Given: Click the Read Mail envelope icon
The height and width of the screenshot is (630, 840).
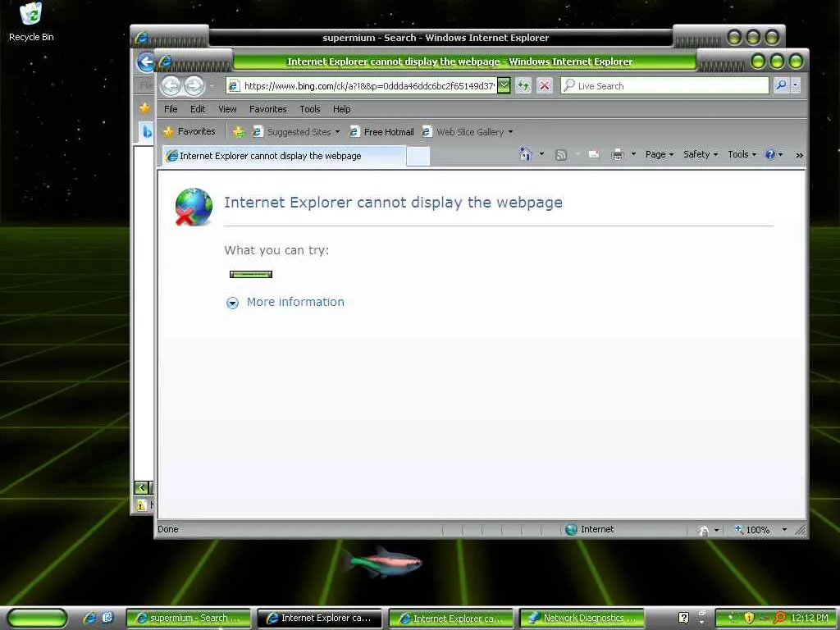Looking at the screenshot, I should click(594, 154).
